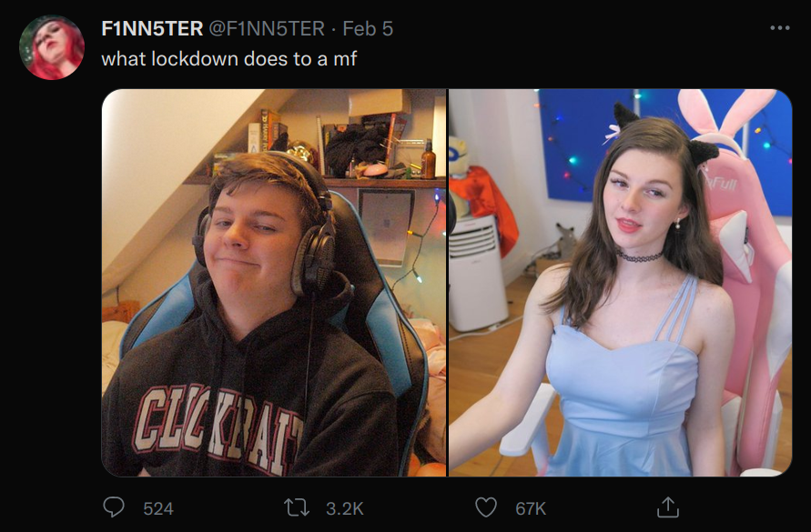The width and height of the screenshot is (811, 532).
Task: Open the Feb 5 timestamp link
Action: coord(368,28)
